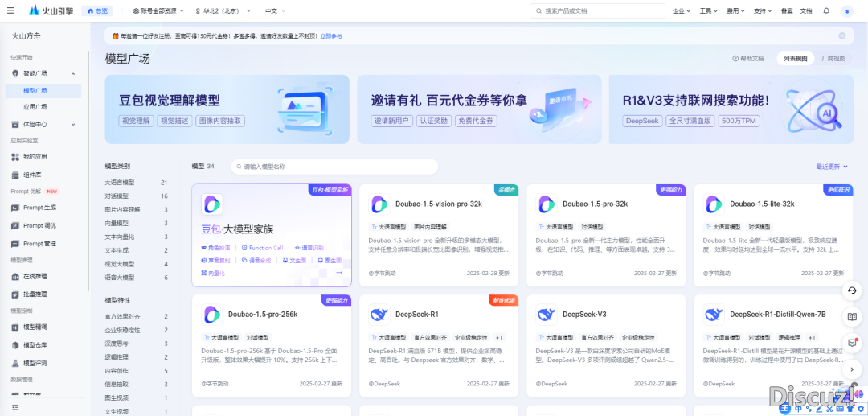Click the 总览 button
Viewport: 868px width, 416px height.
click(x=97, y=11)
